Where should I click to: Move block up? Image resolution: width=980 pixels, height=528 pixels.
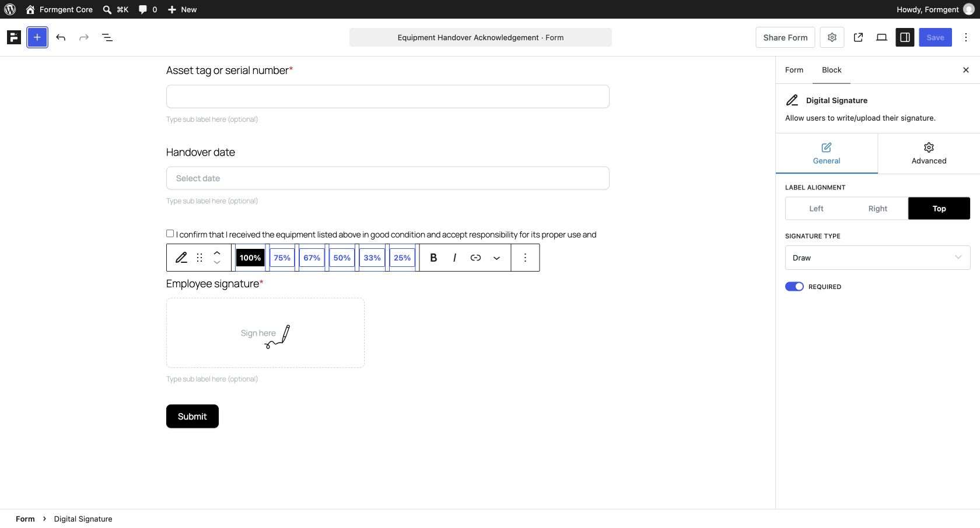(x=217, y=252)
